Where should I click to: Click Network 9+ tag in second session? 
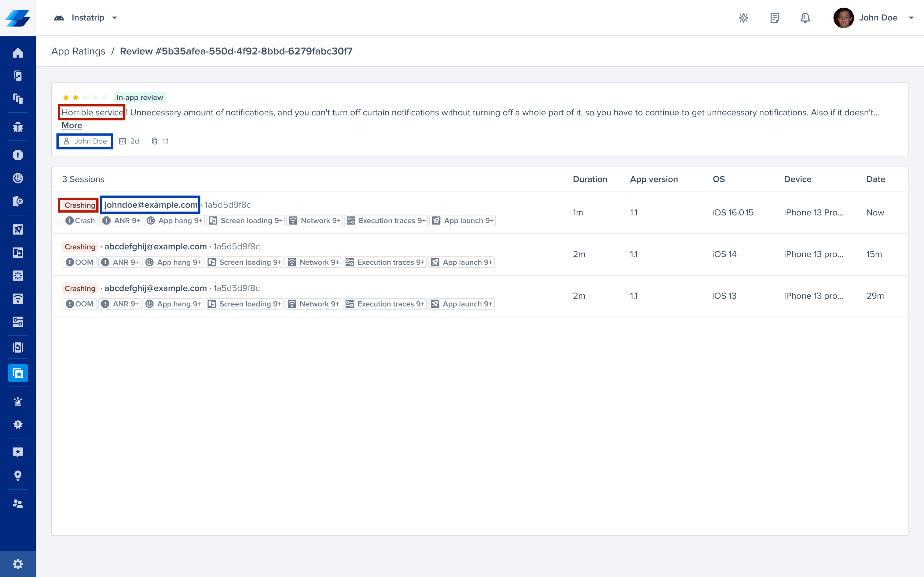pyautogui.click(x=314, y=262)
